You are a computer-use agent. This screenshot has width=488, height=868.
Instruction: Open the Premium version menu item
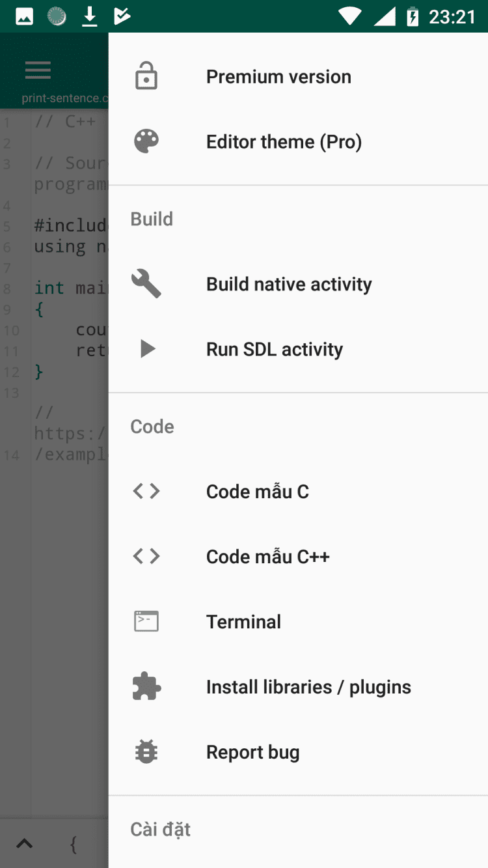tap(278, 77)
